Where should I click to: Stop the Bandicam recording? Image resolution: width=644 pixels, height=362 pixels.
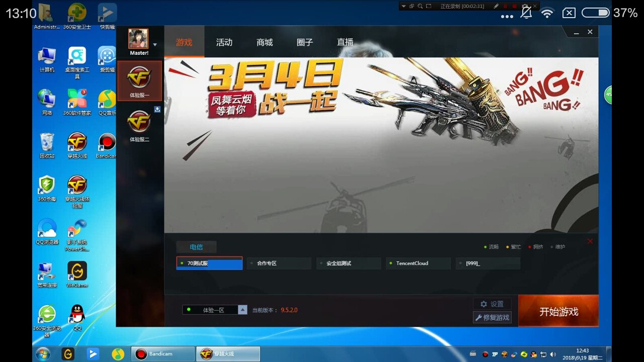tap(514, 6)
